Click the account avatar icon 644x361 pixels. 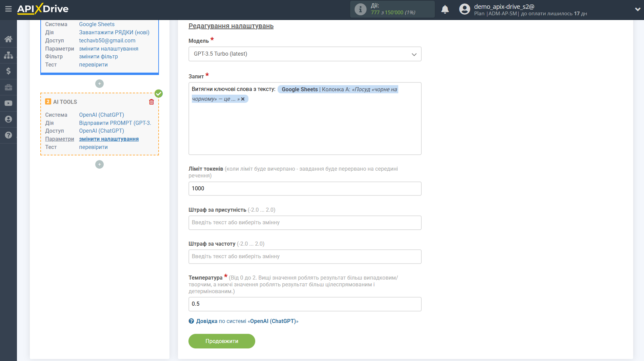[x=464, y=9]
